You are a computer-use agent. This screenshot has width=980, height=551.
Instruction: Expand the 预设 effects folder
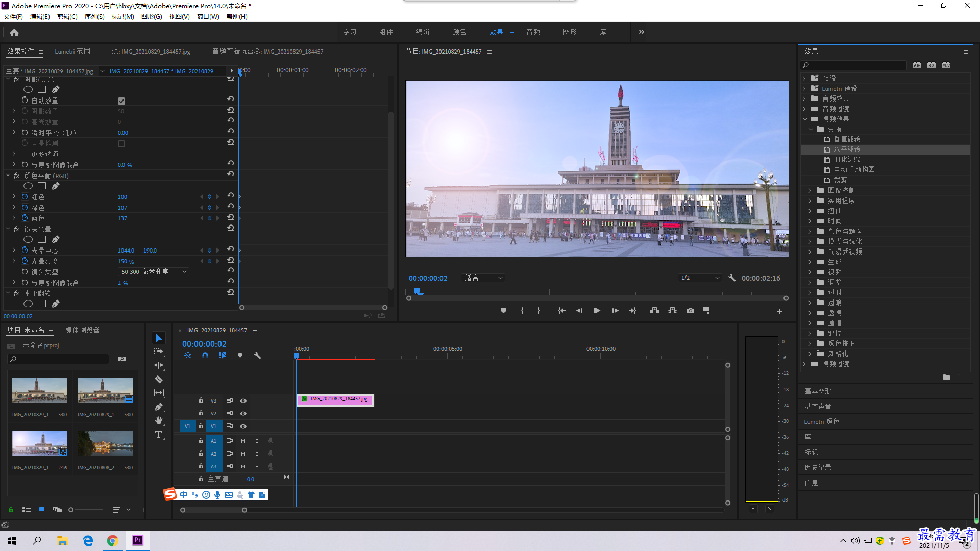pos(805,79)
